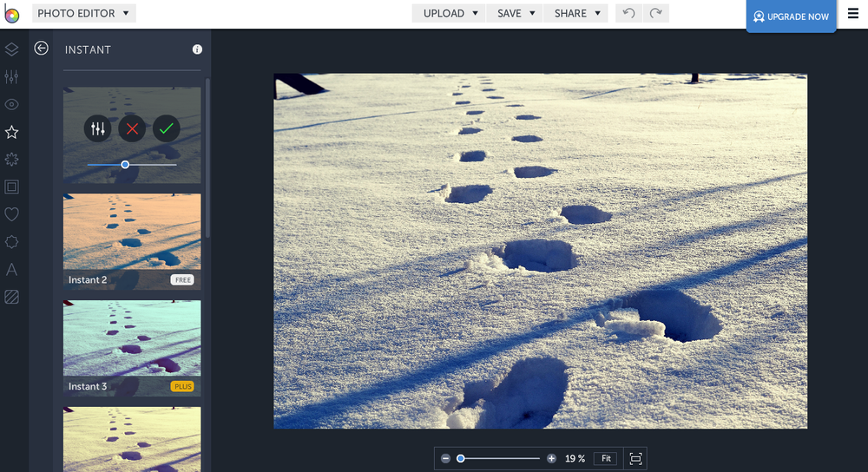Viewport: 868px width, 472px height.
Task: Click the FREE badge on Instant 2
Action: click(x=182, y=279)
